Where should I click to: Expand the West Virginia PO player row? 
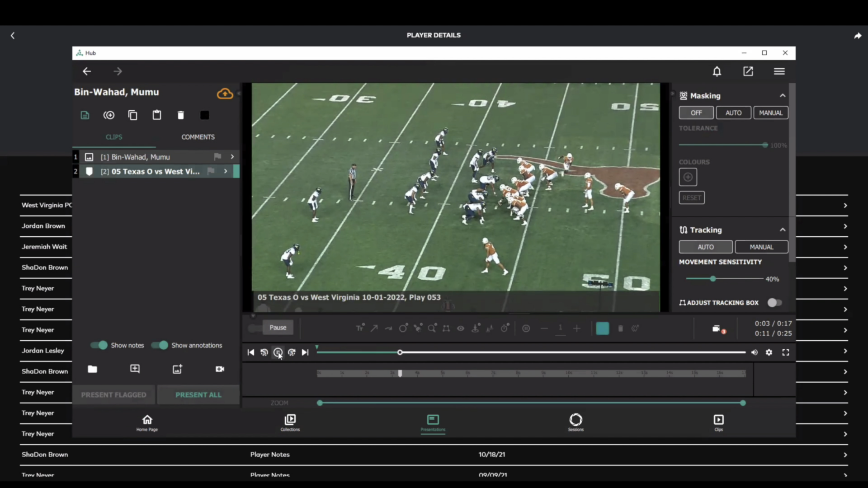click(x=845, y=205)
